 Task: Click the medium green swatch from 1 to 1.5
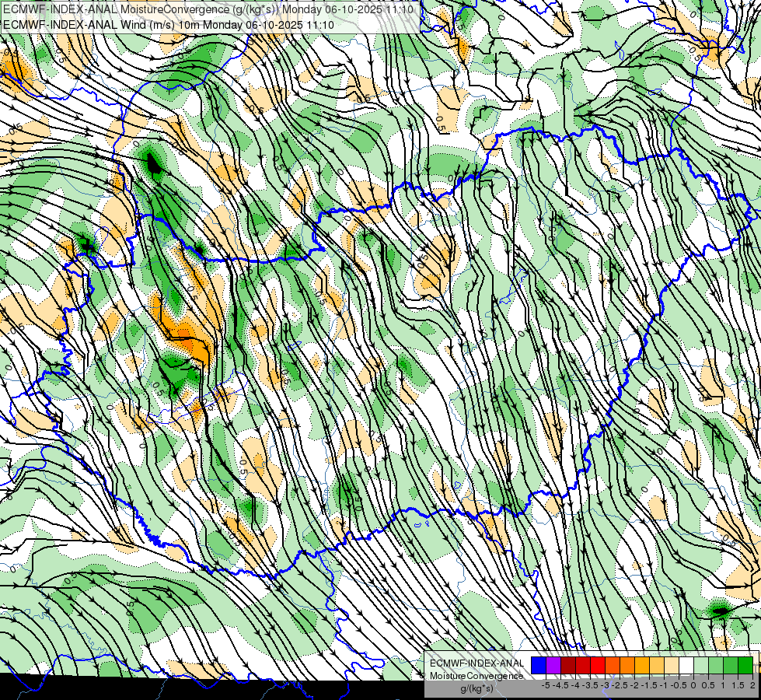[731, 666]
